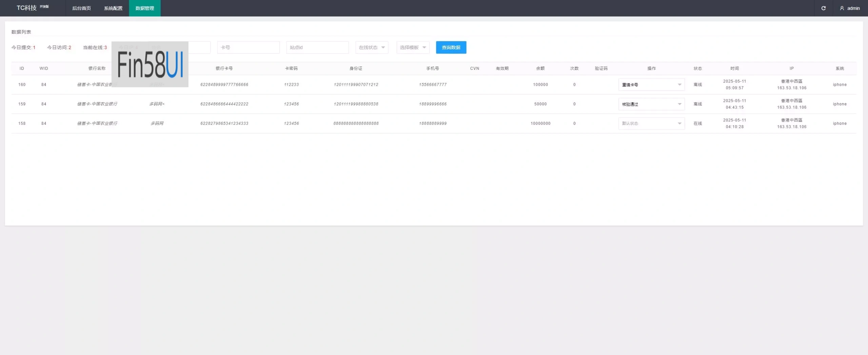Focus the 卡号 search input field
868x355 pixels.
[248, 47]
